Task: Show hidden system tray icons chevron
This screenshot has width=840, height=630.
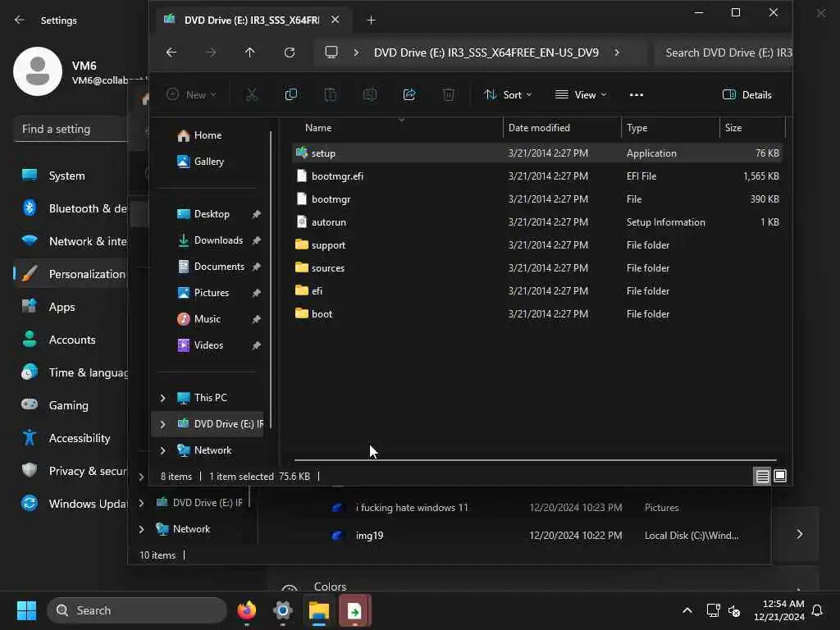Action: click(x=687, y=610)
